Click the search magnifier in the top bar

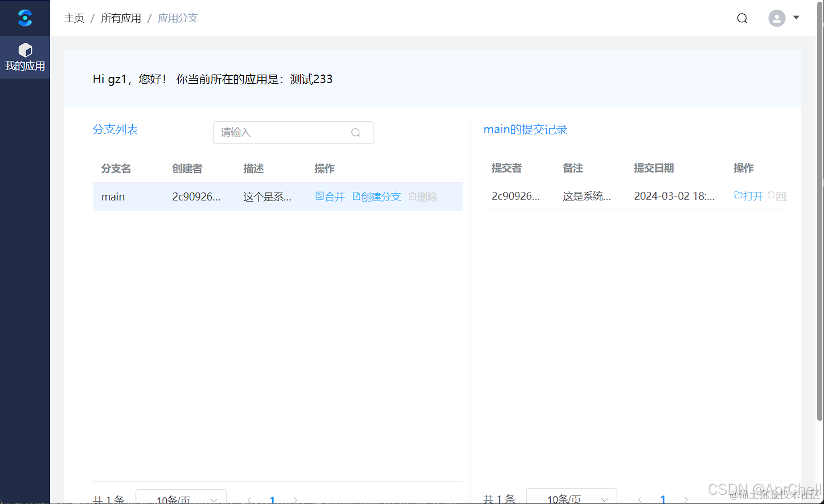[x=741, y=18]
